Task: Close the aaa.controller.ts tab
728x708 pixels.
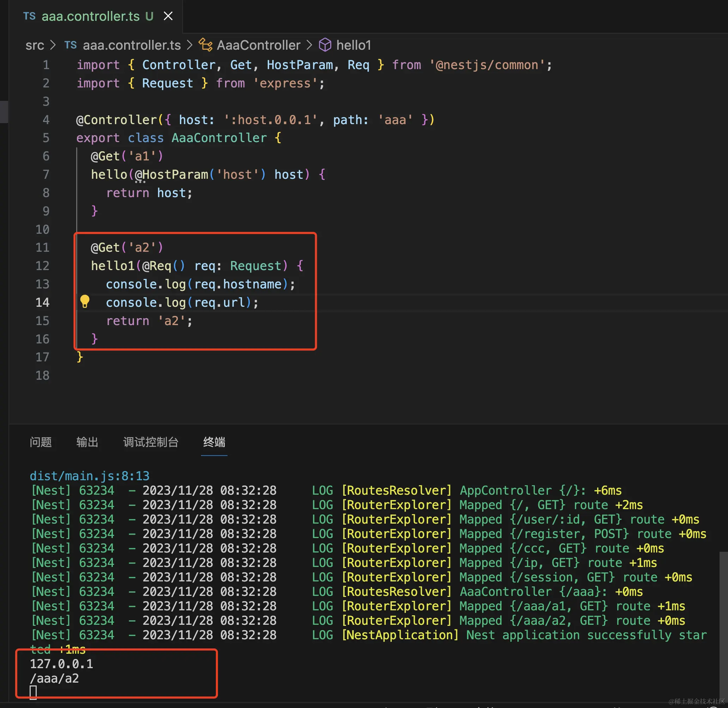Action: pos(168,16)
